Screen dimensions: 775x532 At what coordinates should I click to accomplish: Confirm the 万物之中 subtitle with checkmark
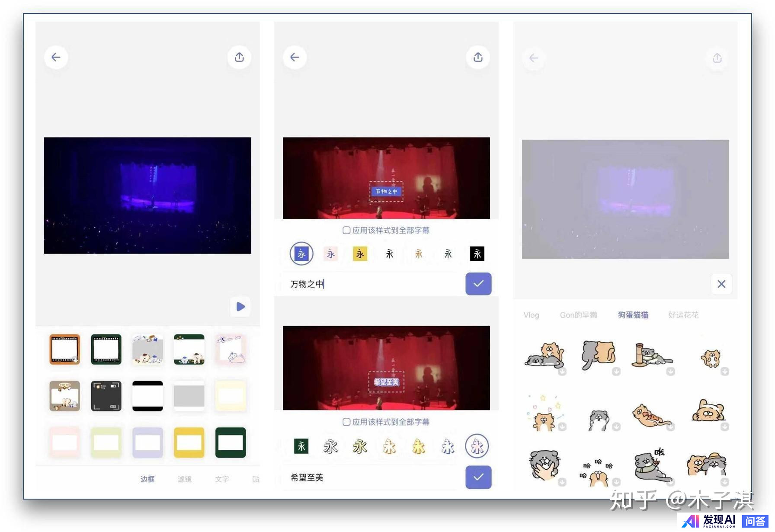(478, 284)
